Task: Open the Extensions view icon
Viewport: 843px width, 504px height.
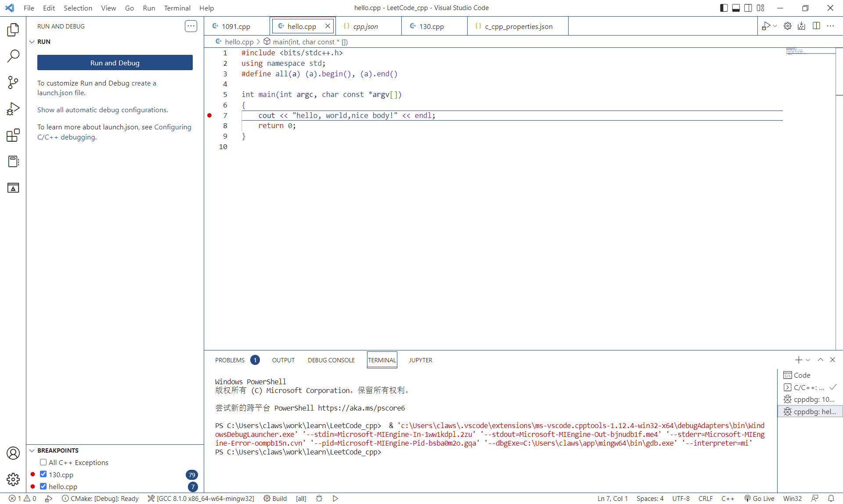Action: (x=13, y=135)
